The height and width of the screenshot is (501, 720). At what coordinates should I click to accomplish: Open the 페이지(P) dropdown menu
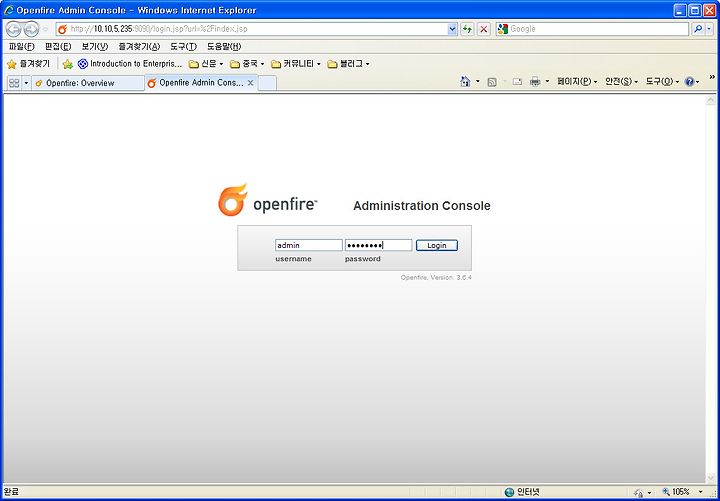(x=577, y=82)
